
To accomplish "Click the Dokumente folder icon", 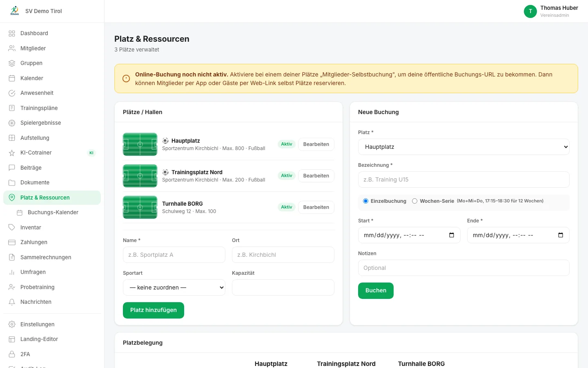I will tap(12, 183).
